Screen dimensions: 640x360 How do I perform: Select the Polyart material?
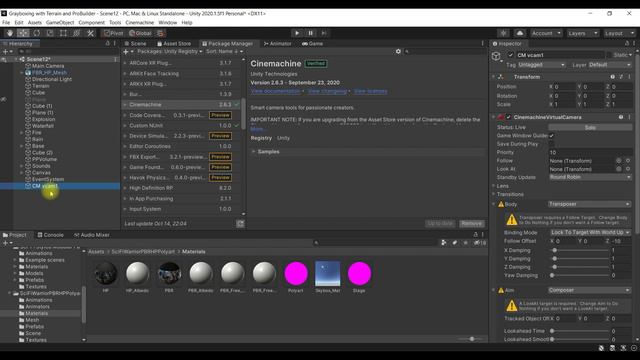(x=296, y=273)
